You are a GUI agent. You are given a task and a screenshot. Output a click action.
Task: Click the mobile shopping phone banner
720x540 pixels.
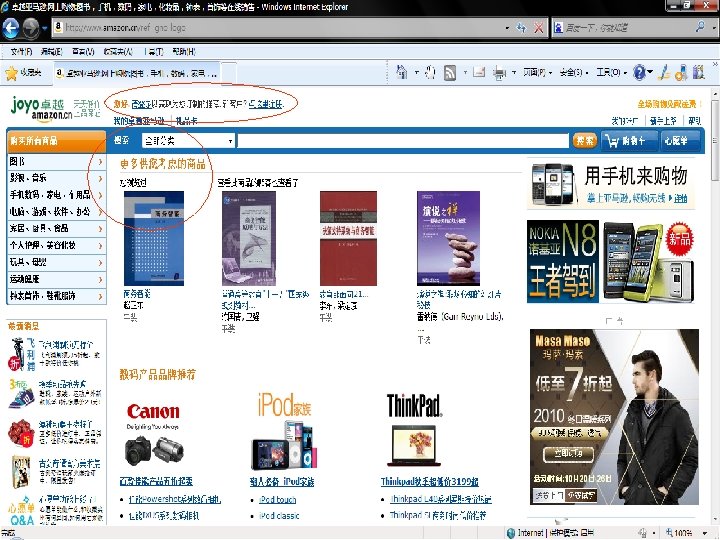611,185
